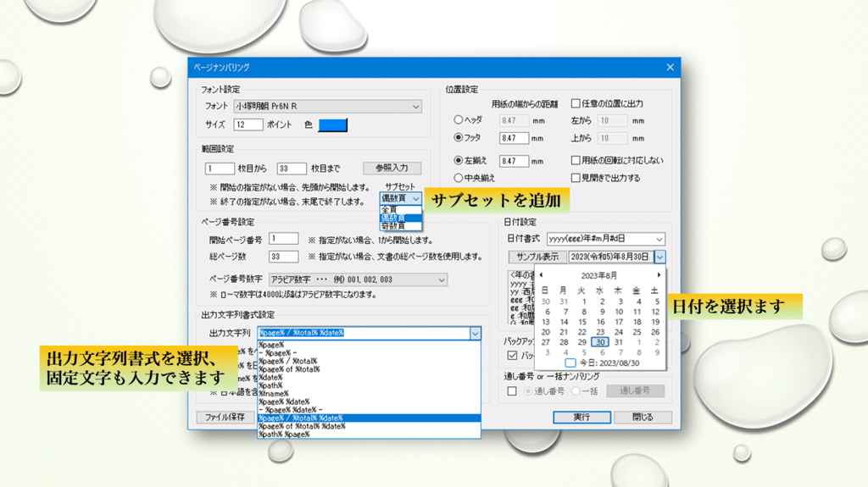Click the サイズ font size field
This screenshot has height=487, width=868.
248,125
